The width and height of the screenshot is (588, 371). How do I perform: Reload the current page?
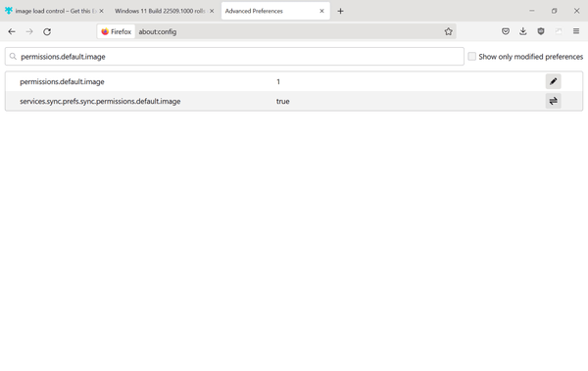[x=47, y=32]
